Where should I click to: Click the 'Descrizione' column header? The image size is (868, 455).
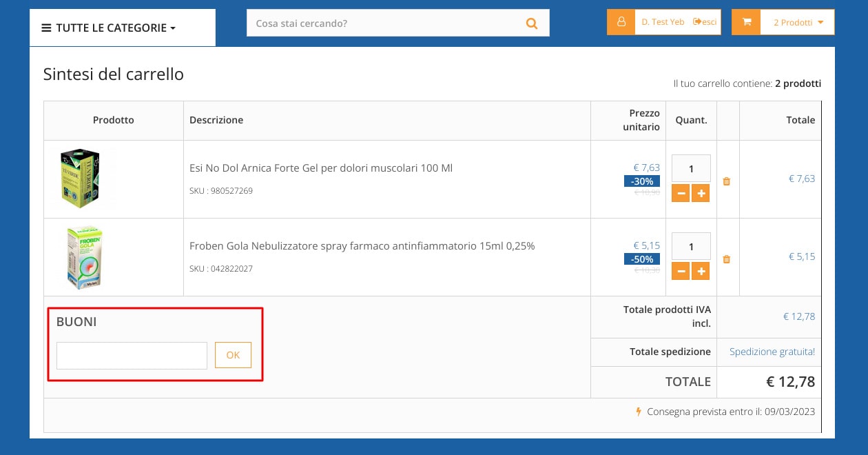216,120
